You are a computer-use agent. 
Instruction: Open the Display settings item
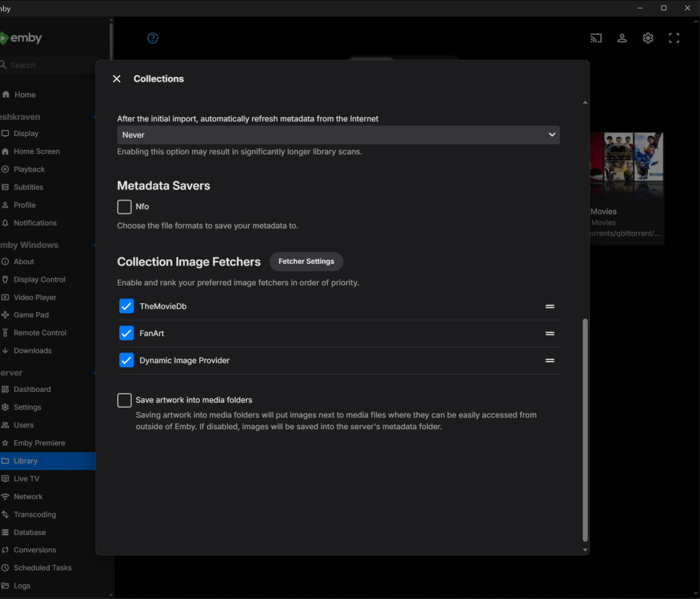click(x=26, y=134)
